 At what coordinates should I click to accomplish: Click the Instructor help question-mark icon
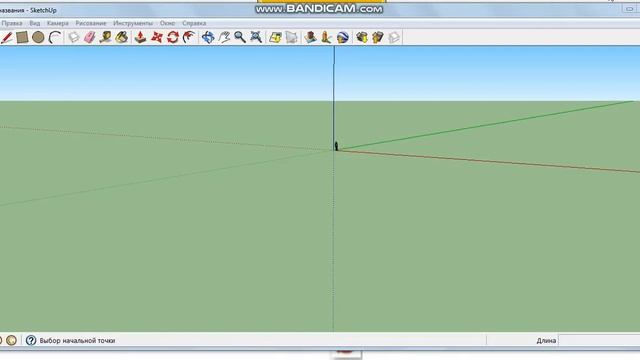[31, 340]
